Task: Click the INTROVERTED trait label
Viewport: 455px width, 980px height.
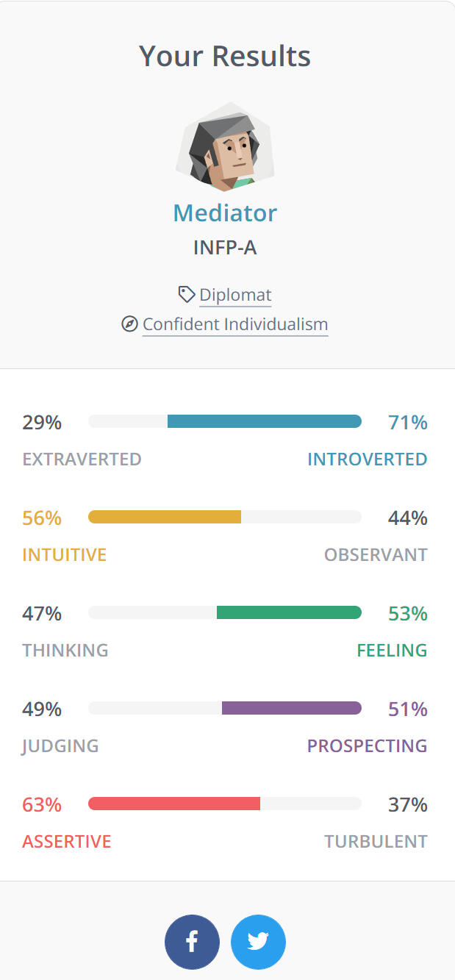Action: (367, 459)
